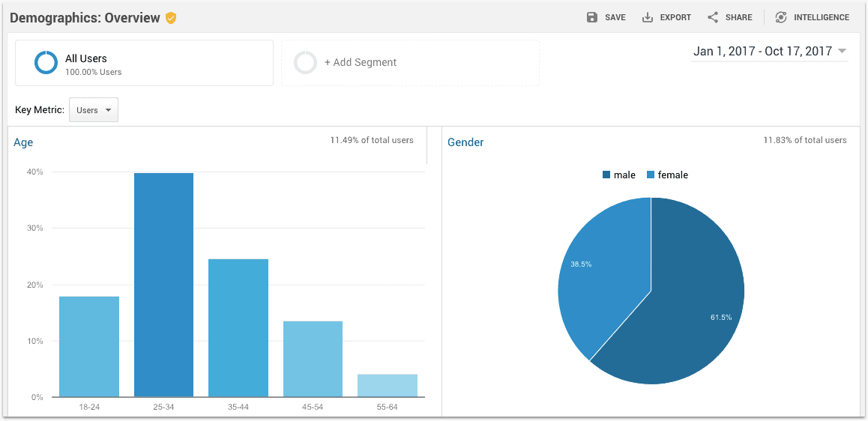Click the SHARE label
This screenshot has width=868, height=421.
738,17
